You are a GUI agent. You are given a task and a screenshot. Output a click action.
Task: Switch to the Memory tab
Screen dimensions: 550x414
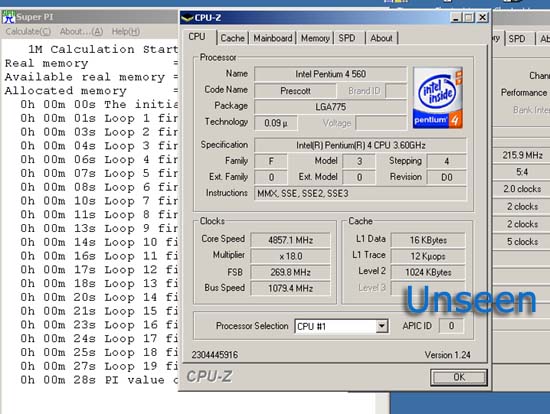tap(315, 38)
